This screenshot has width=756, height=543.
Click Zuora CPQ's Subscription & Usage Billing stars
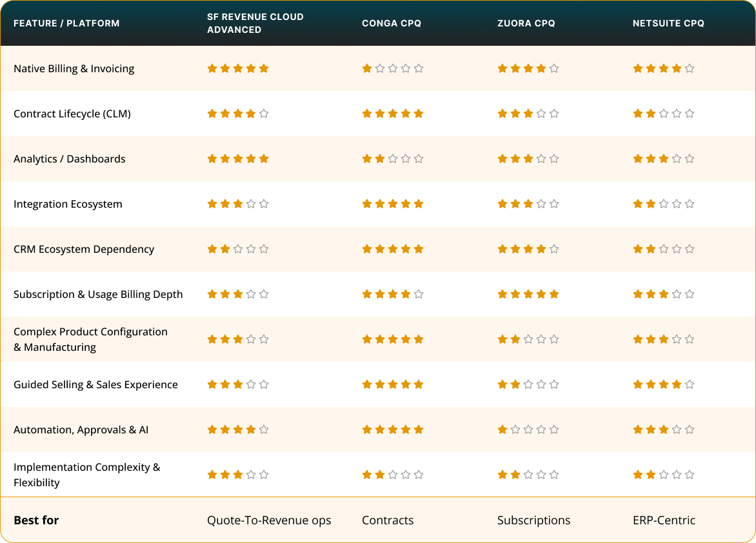click(x=528, y=294)
